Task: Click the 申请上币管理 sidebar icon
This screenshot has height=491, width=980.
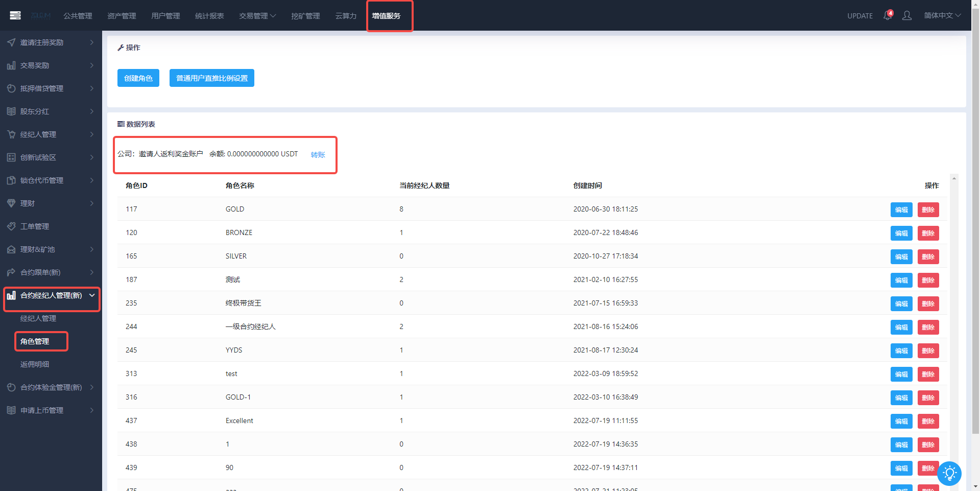Action: click(x=11, y=410)
